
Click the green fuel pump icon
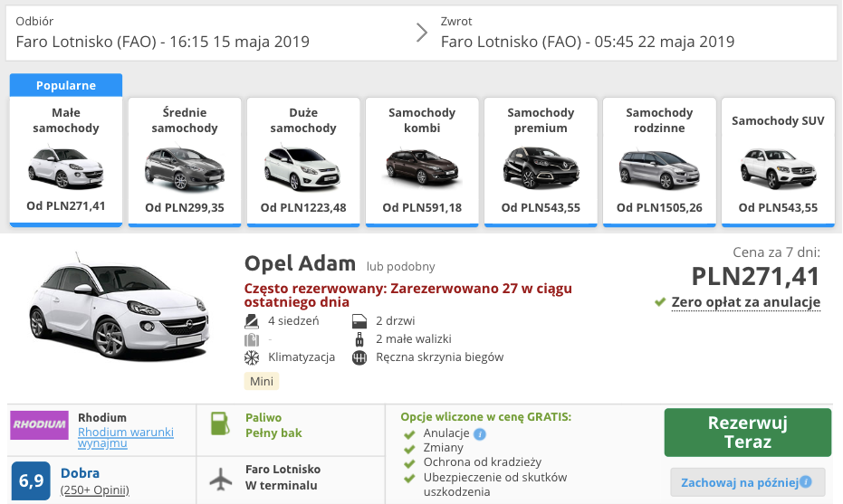click(220, 423)
